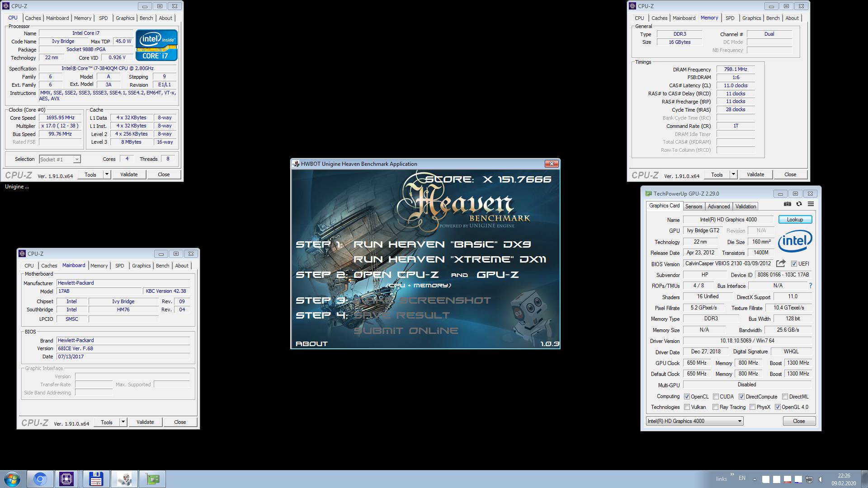
Task: Expand Tools arrow in Mainboard window
Action: pos(123,422)
